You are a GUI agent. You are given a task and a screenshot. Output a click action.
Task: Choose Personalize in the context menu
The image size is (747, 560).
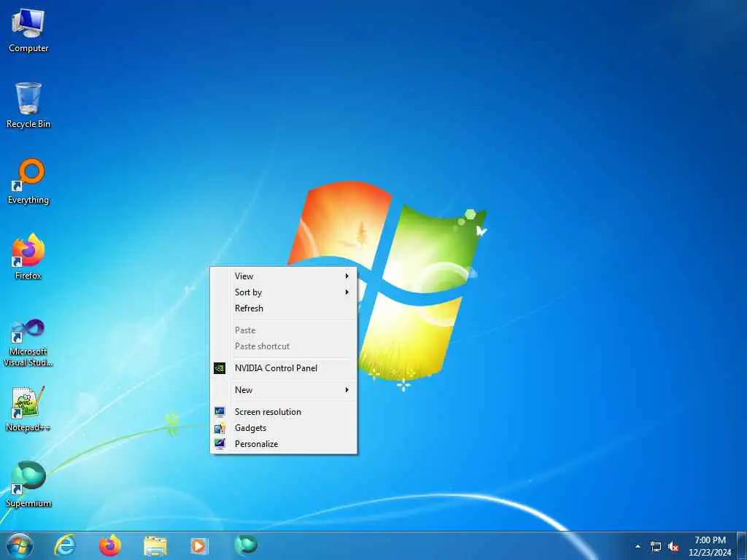tap(284, 444)
